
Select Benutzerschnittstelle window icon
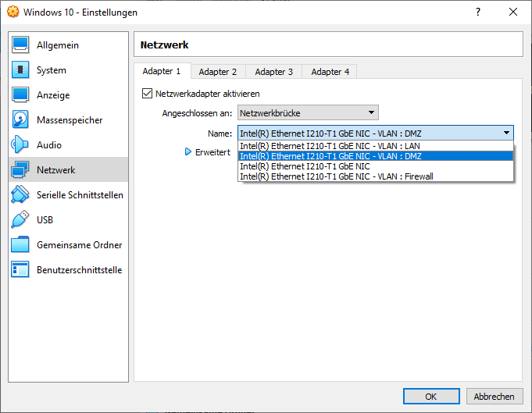point(20,269)
